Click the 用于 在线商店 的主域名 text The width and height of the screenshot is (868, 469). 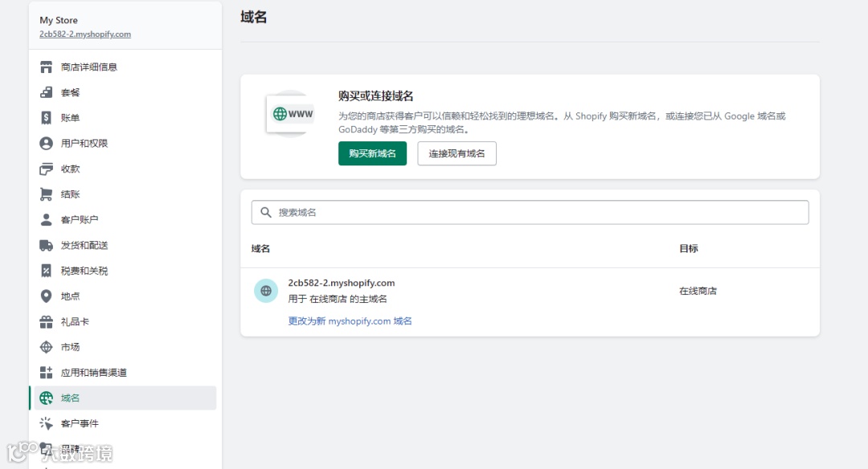pyautogui.click(x=338, y=299)
